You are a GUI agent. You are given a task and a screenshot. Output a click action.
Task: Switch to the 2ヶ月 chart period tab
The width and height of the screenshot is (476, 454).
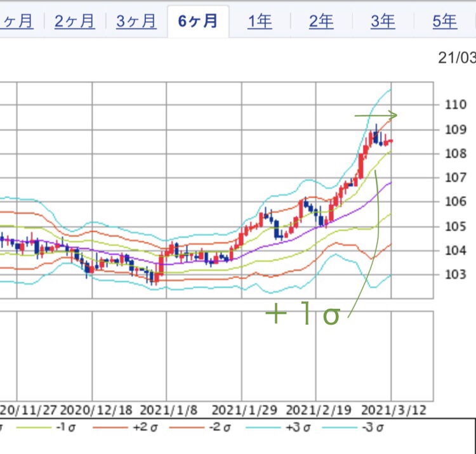point(75,22)
